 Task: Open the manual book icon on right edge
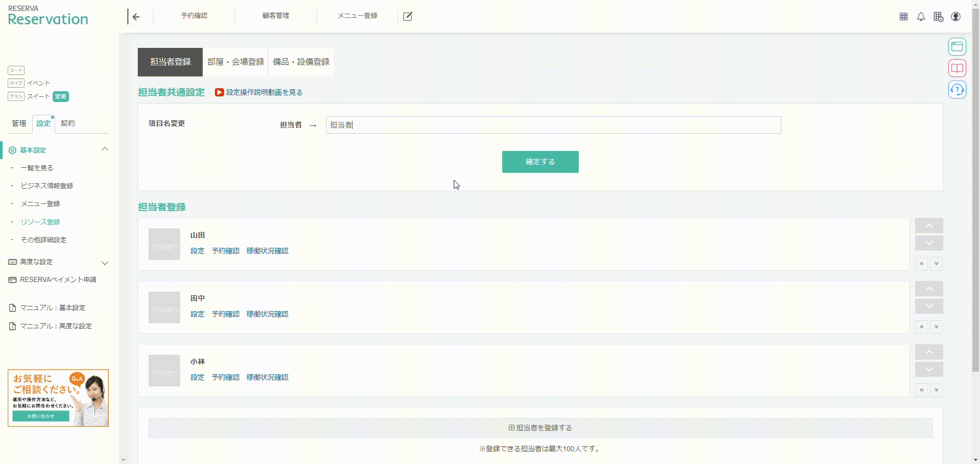(957, 68)
